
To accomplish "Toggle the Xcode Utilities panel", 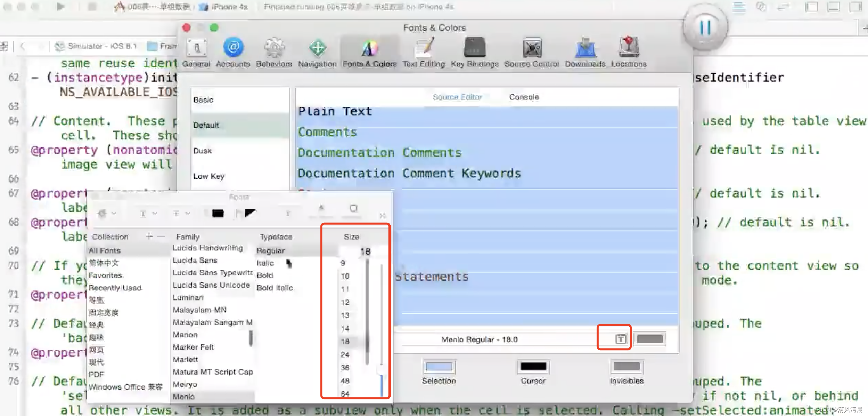I will [x=855, y=7].
